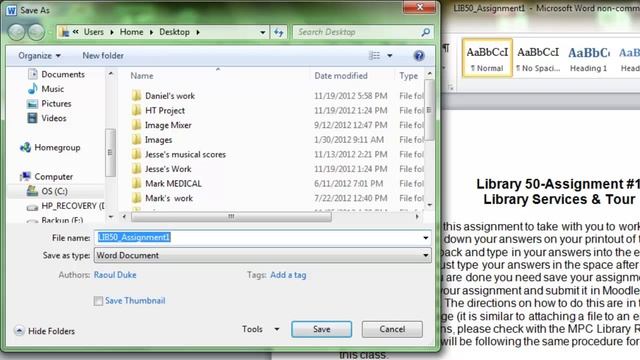Click the Jesse's musical scores folder icon
Viewport: 640px width, 360px height.
(x=136, y=154)
